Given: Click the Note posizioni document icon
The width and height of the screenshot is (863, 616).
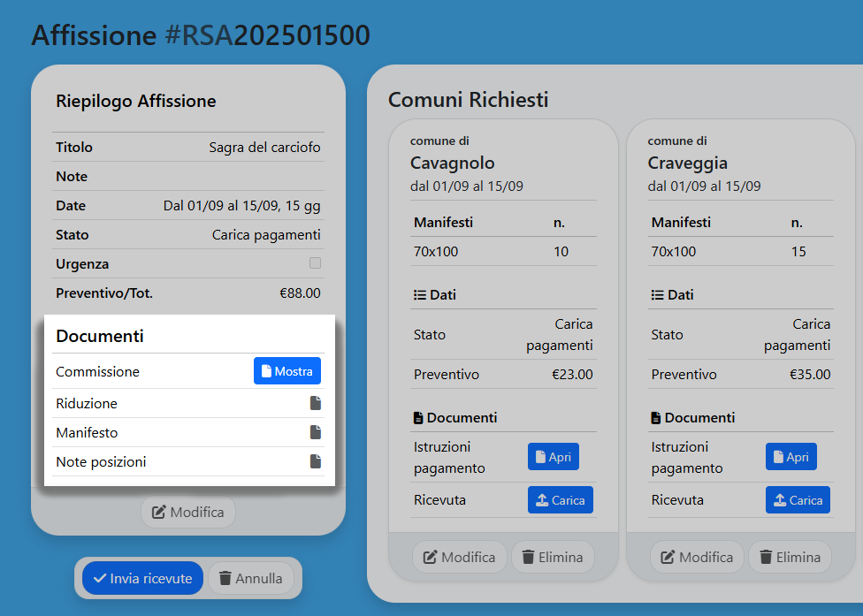Looking at the screenshot, I should coord(315,461).
